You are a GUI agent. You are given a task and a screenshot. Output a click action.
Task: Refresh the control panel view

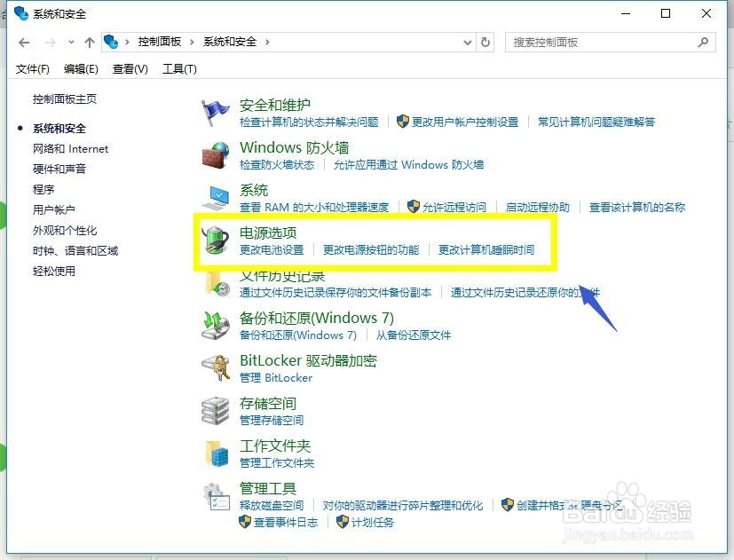coord(485,42)
